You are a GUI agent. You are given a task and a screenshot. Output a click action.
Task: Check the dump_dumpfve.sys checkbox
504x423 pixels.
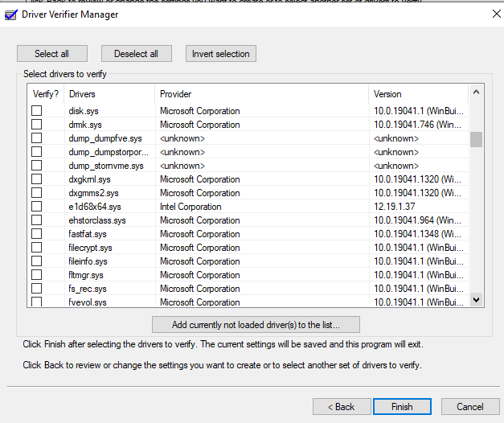(36, 138)
